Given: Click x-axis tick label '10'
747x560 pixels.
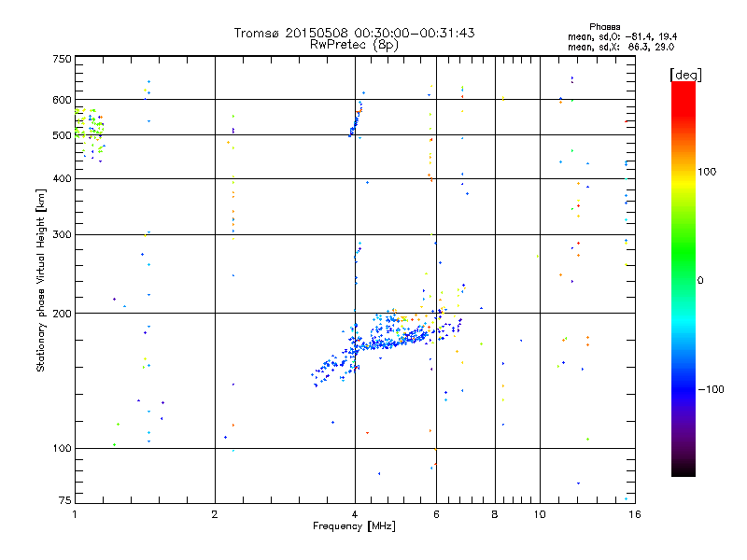Looking at the screenshot, I should tap(540, 514).
